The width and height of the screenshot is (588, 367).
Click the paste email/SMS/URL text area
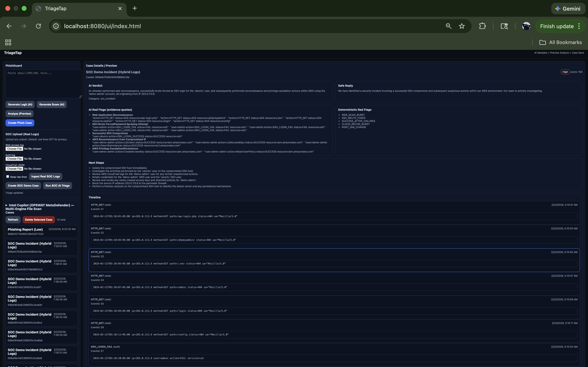click(44, 84)
